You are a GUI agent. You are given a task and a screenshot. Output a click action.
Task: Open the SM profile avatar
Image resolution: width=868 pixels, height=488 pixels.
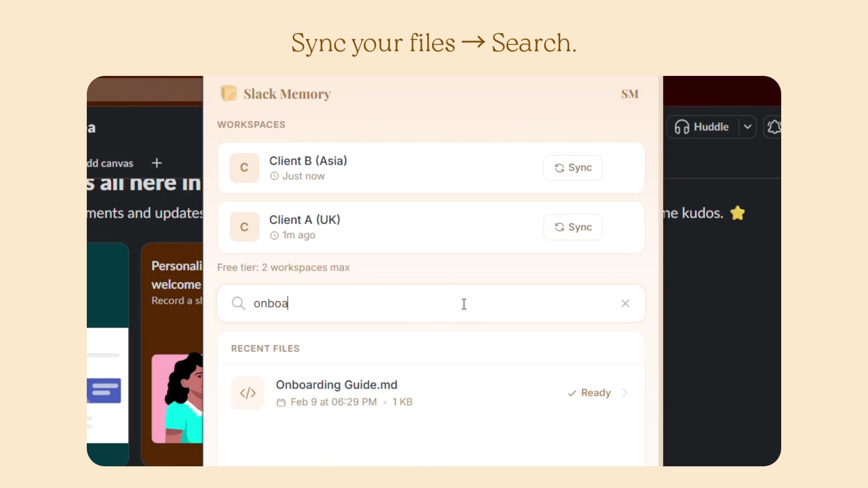tap(630, 94)
